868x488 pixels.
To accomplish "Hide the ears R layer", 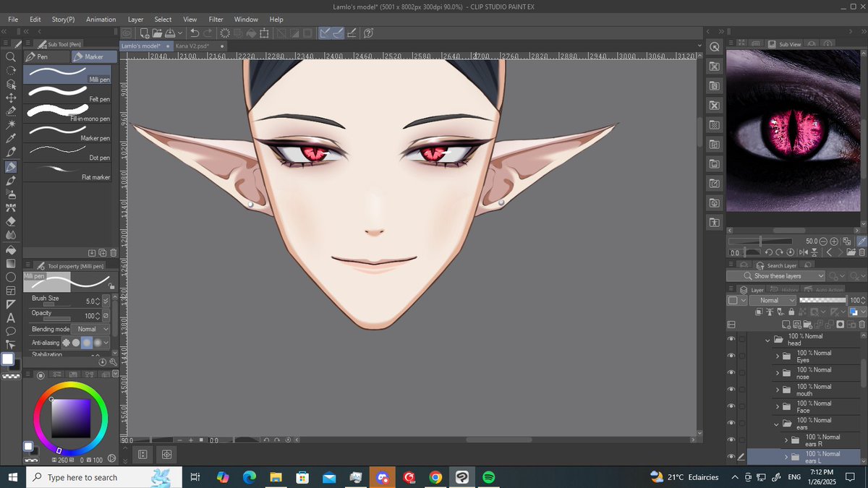I will point(731,440).
